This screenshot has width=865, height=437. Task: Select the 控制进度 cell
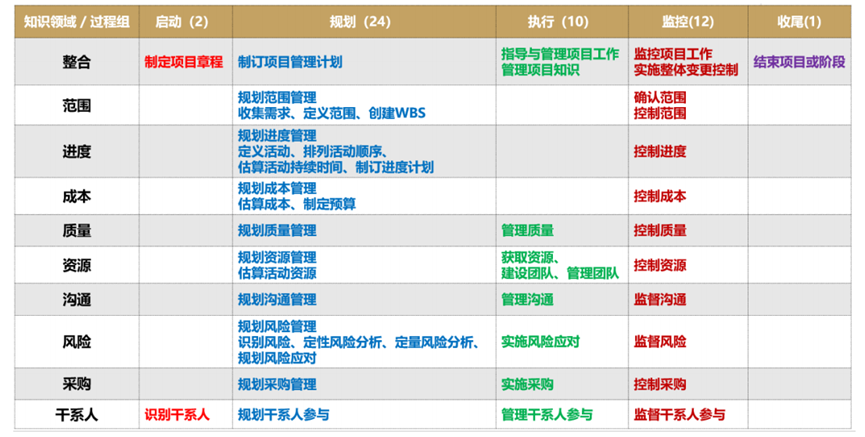click(x=660, y=152)
